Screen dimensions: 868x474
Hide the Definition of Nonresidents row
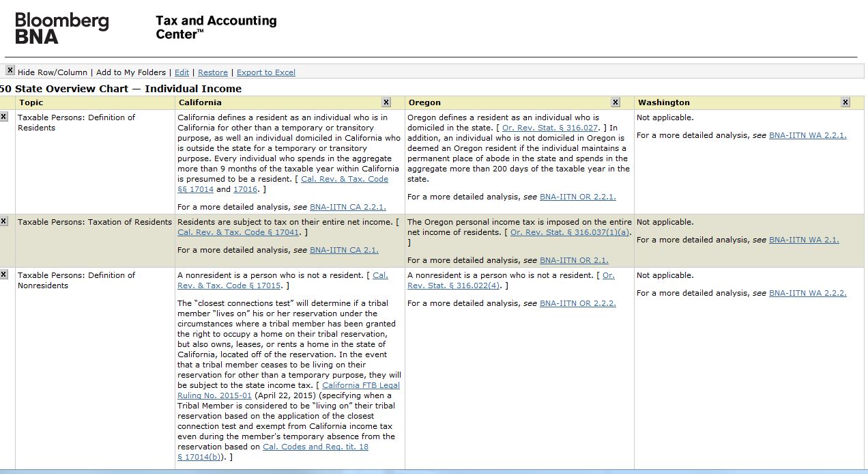(5, 273)
